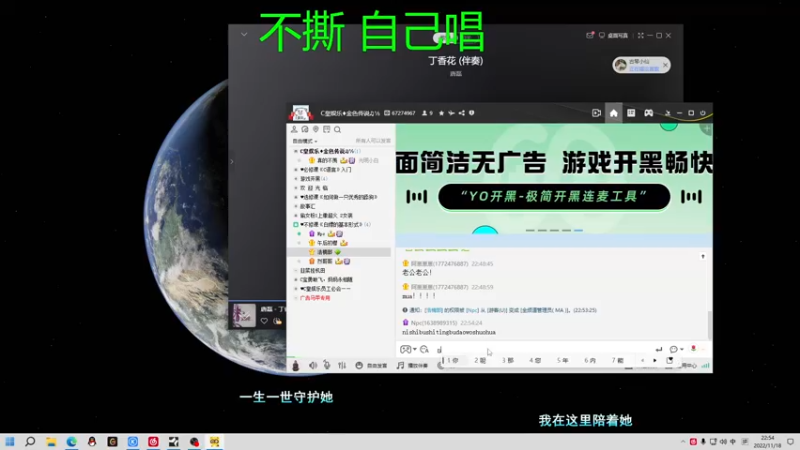This screenshot has width=800, height=450.
Task: Expand the C宝贵歌飞 channel node
Action: click(x=295, y=280)
